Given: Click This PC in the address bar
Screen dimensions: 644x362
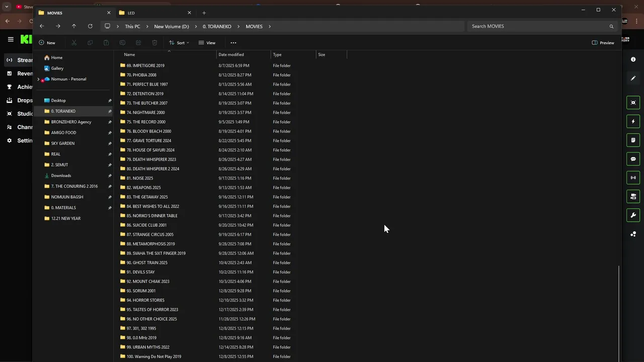Looking at the screenshot, I should click(133, 26).
